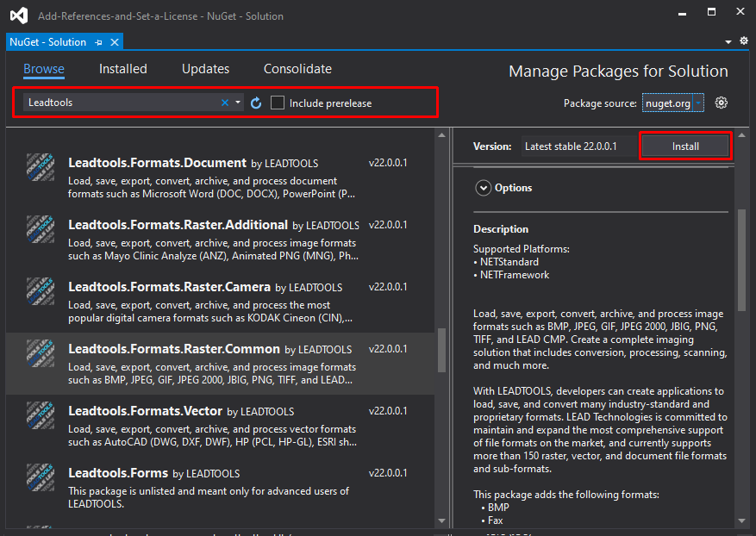Switch to the Installed tab
The height and width of the screenshot is (536, 756).
tap(123, 69)
